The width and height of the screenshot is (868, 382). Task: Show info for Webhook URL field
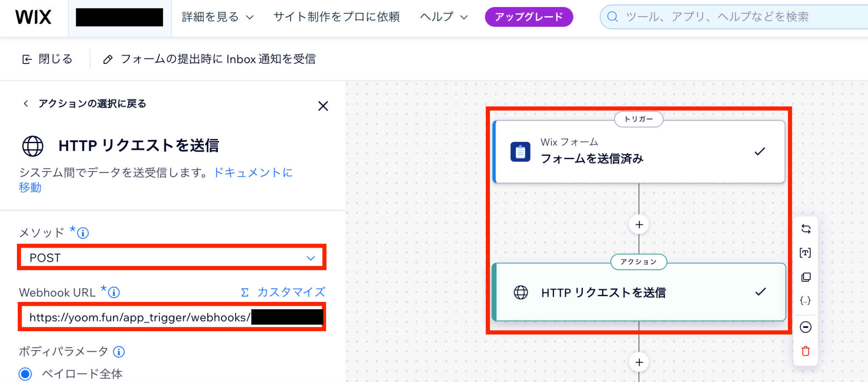(x=114, y=292)
